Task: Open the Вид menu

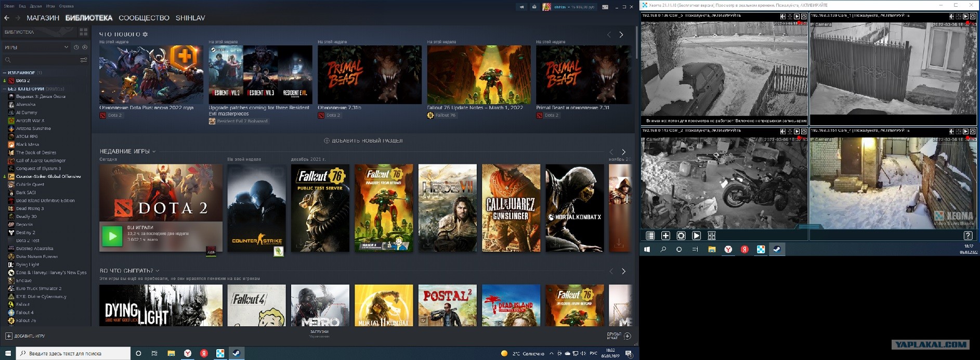Action: click(22, 6)
